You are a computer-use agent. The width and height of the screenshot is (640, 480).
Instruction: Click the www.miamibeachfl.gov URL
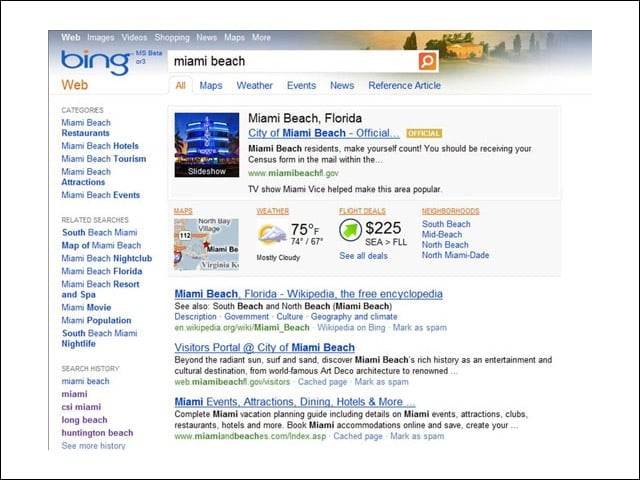[293, 173]
